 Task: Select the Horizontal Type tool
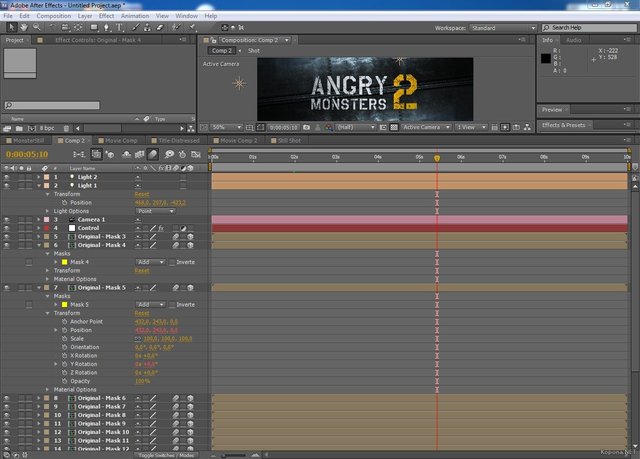click(x=120, y=27)
